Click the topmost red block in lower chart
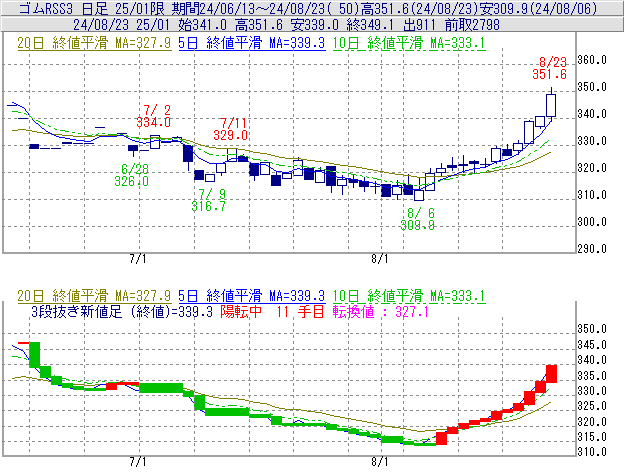The width and height of the screenshot is (624, 475). pos(551,374)
